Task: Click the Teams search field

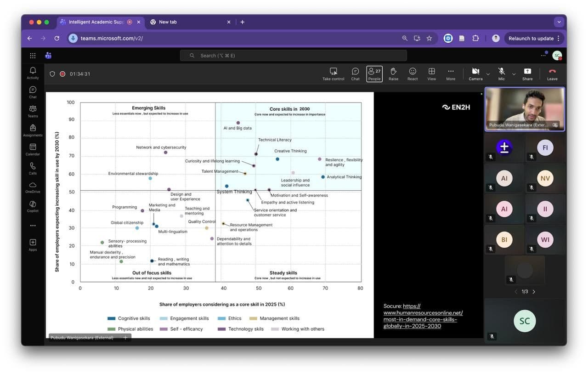Action: click(293, 56)
